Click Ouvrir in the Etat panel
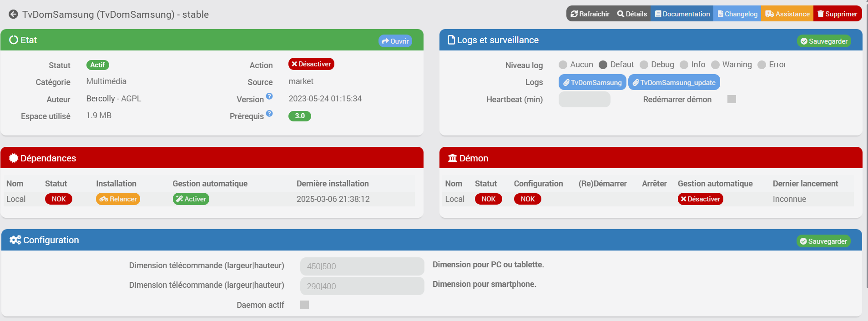This screenshot has height=321, width=868. [395, 41]
